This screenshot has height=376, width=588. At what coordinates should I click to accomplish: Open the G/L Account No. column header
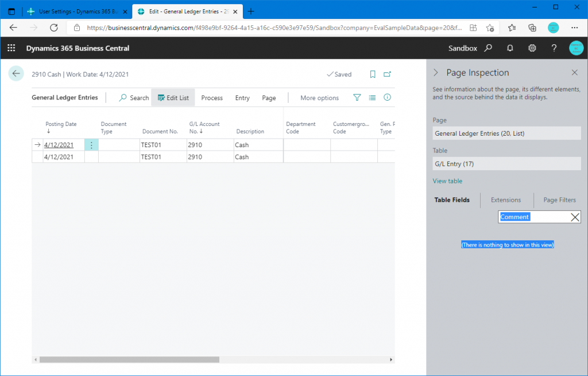[204, 127]
